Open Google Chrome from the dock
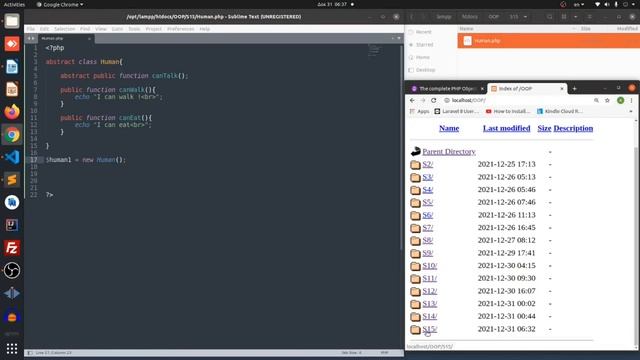Image resolution: width=640 pixels, height=360 pixels. 12,135
